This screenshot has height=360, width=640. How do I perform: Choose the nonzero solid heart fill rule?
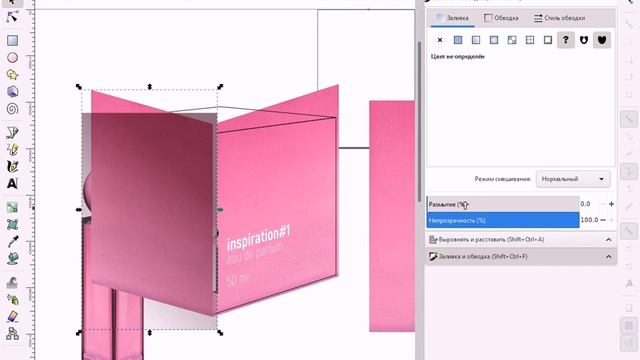pos(602,40)
